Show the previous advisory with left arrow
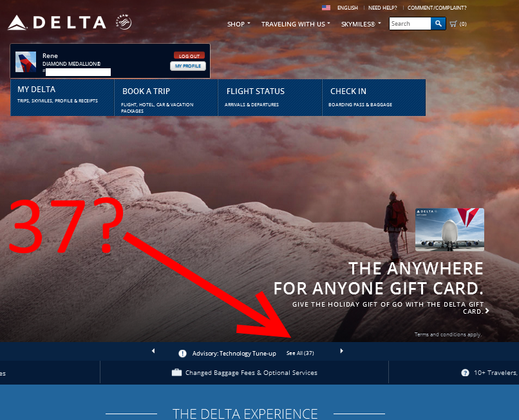 click(x=153, y=351)
